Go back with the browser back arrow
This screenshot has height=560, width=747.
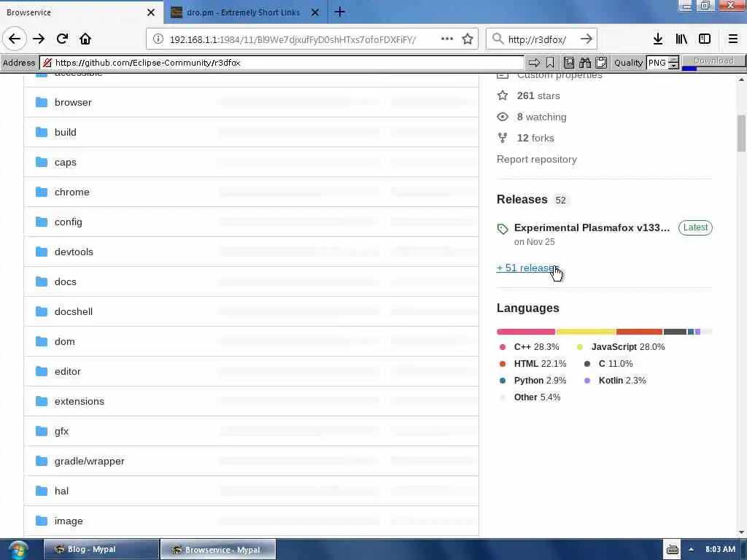15,39
